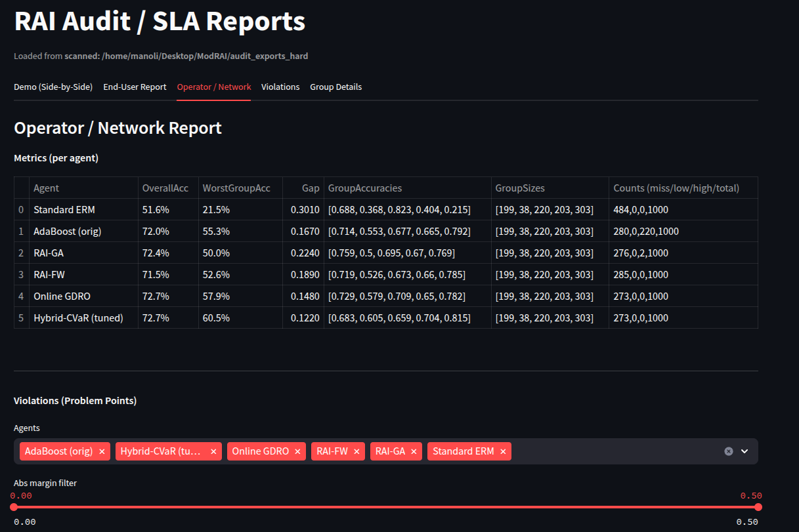Select the Hybrid-CVaR (tuned) table row cell

point(78,318)
